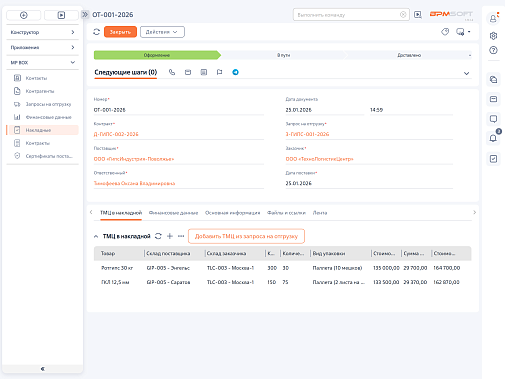Open notifications bell icon

coord(493,138)
